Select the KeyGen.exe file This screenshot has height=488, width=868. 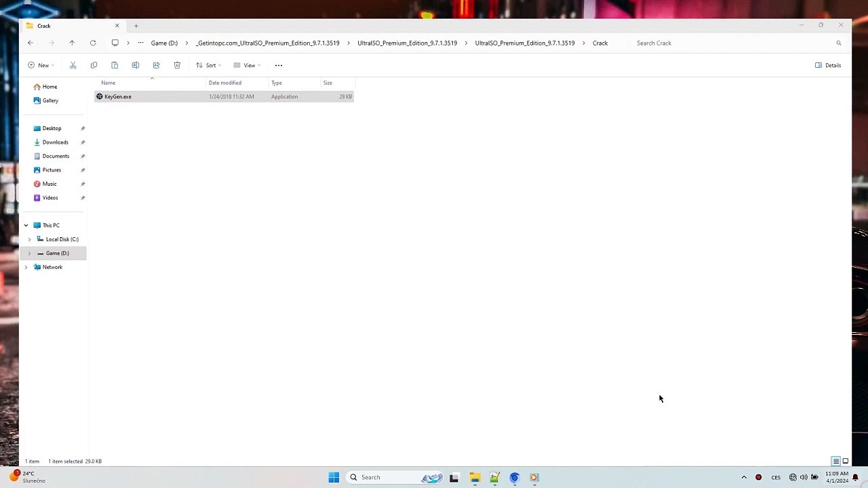[224, 96]
